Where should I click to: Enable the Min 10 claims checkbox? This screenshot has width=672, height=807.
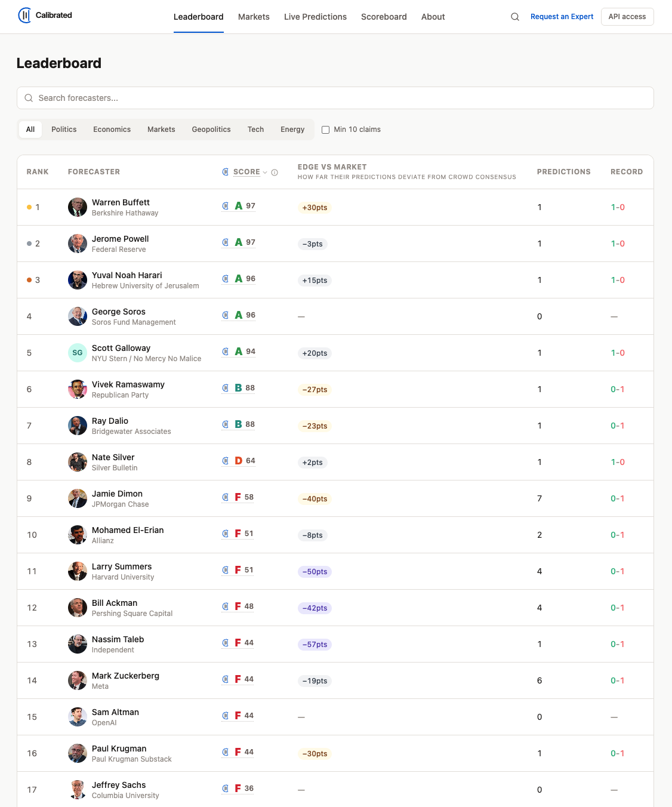326,130
